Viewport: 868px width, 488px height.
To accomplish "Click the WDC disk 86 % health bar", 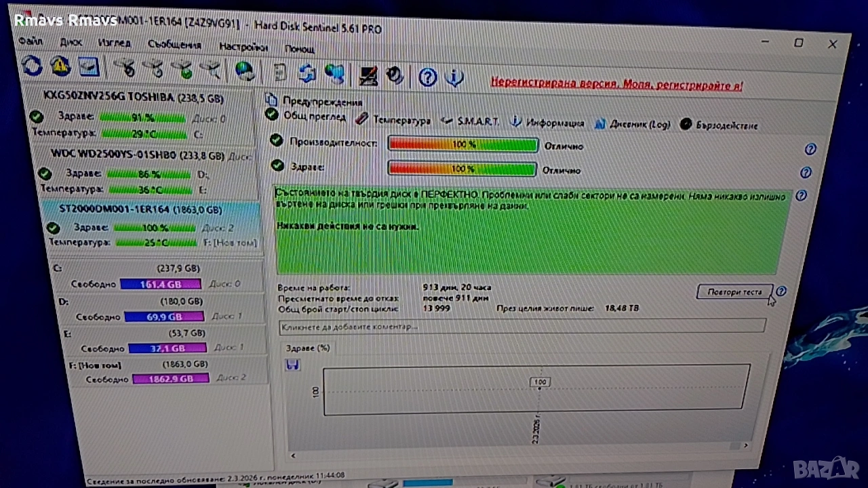I will tap(148, 174).
